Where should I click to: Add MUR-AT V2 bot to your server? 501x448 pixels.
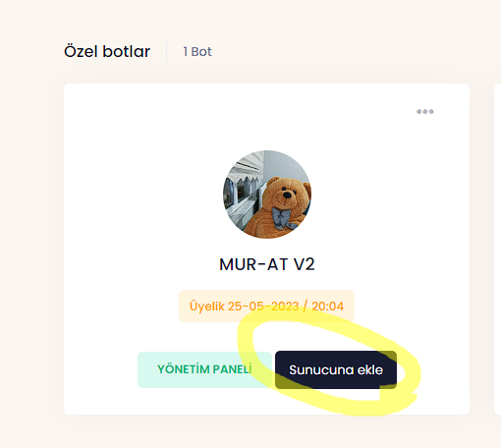(336, 369)
